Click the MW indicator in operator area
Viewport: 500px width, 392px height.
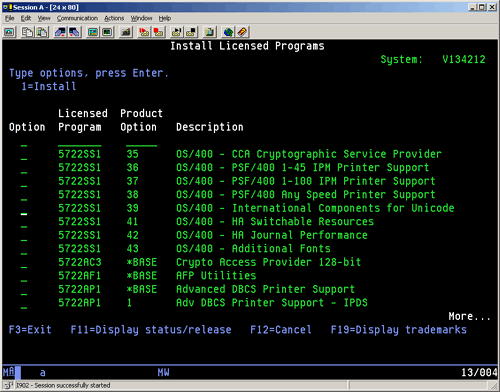point(163,372)
